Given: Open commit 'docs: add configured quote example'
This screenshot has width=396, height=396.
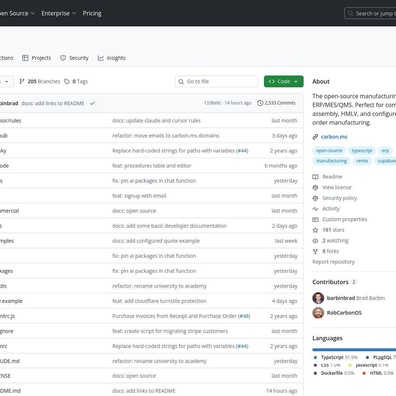Looking at the screenshot, I should [156, 241].
